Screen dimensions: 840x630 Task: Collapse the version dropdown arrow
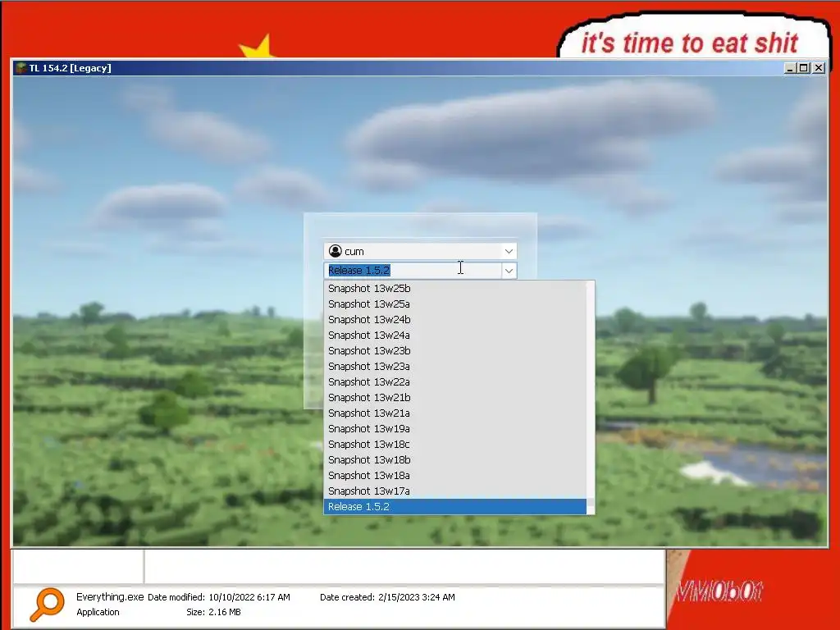509,271
